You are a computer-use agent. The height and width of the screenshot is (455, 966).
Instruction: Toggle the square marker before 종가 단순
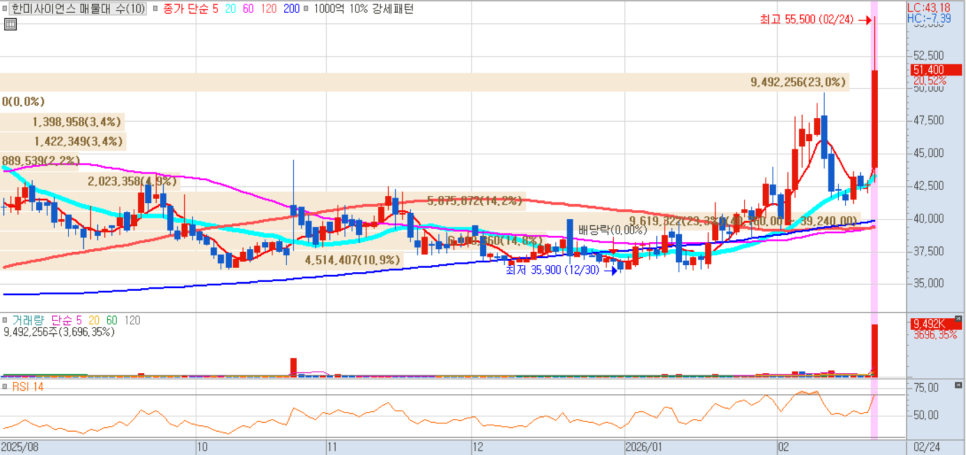[153, 9]
